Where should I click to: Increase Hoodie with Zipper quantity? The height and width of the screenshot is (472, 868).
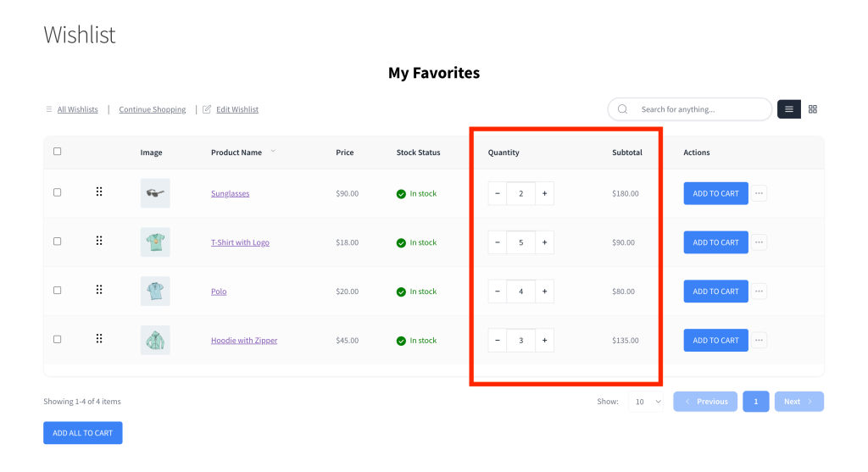tap(545, 341)
